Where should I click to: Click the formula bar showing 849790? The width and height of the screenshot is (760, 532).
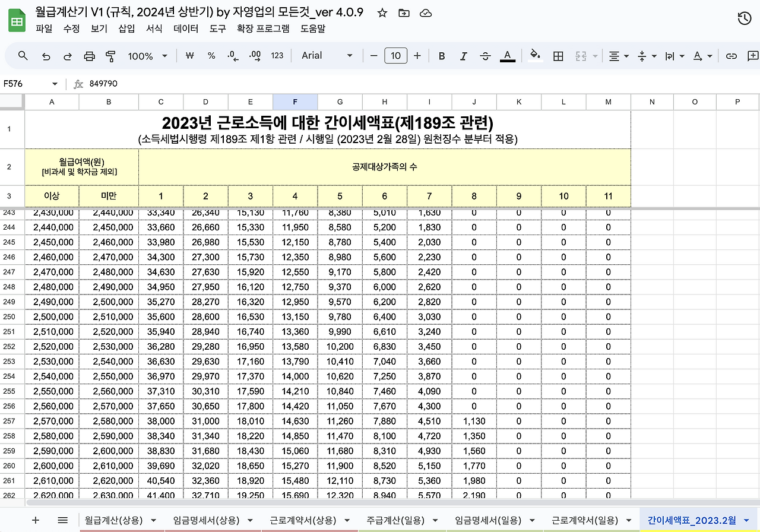pos(422,84)
